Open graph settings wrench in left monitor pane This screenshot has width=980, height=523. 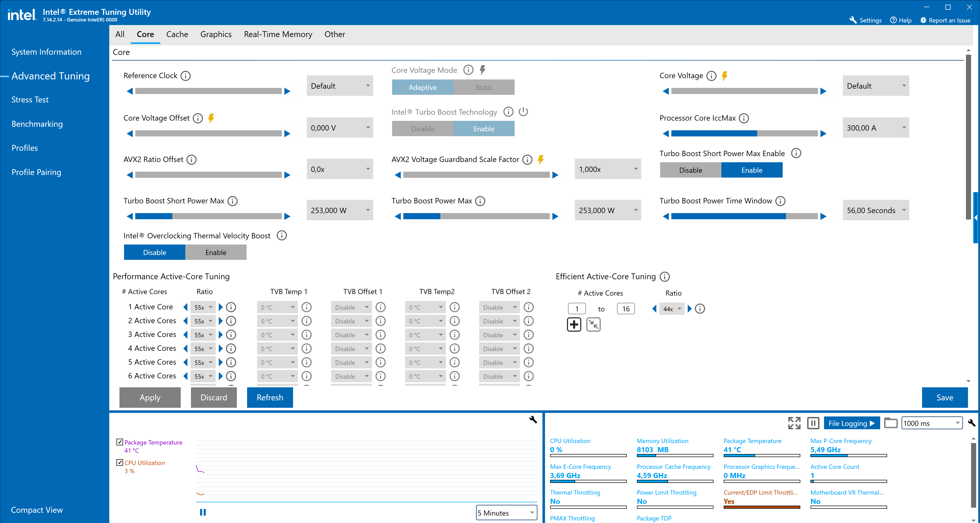click(533, 420)
